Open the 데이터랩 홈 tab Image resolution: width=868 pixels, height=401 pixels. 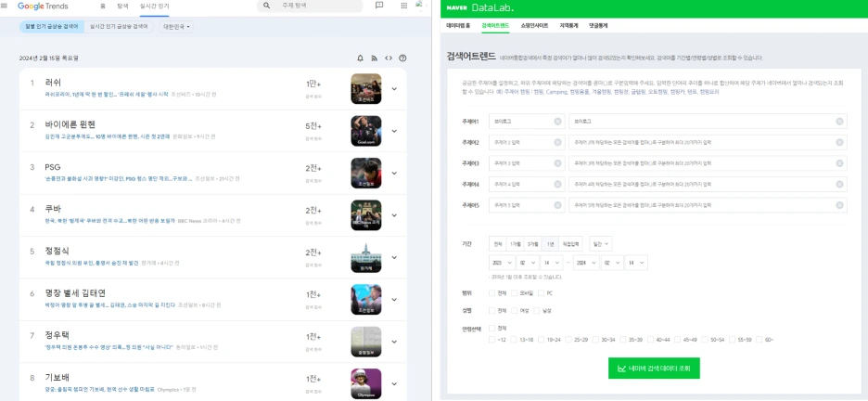pyautogui.click(x=458, y=25)
